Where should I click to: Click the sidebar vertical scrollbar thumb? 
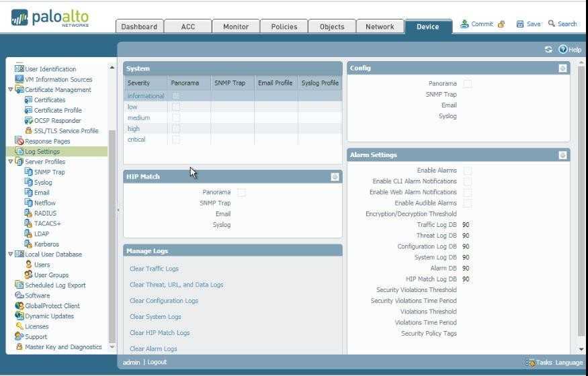pyautogui.click(x=112, y=235)
